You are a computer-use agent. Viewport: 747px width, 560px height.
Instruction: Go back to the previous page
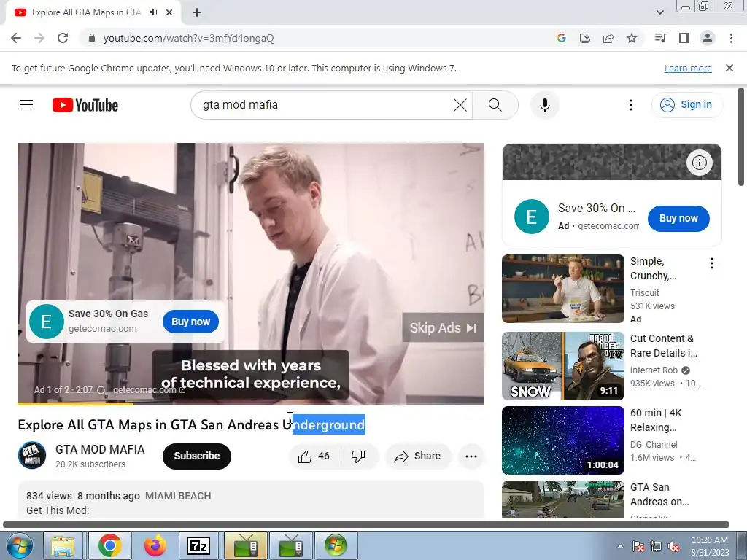pos(16,38)
